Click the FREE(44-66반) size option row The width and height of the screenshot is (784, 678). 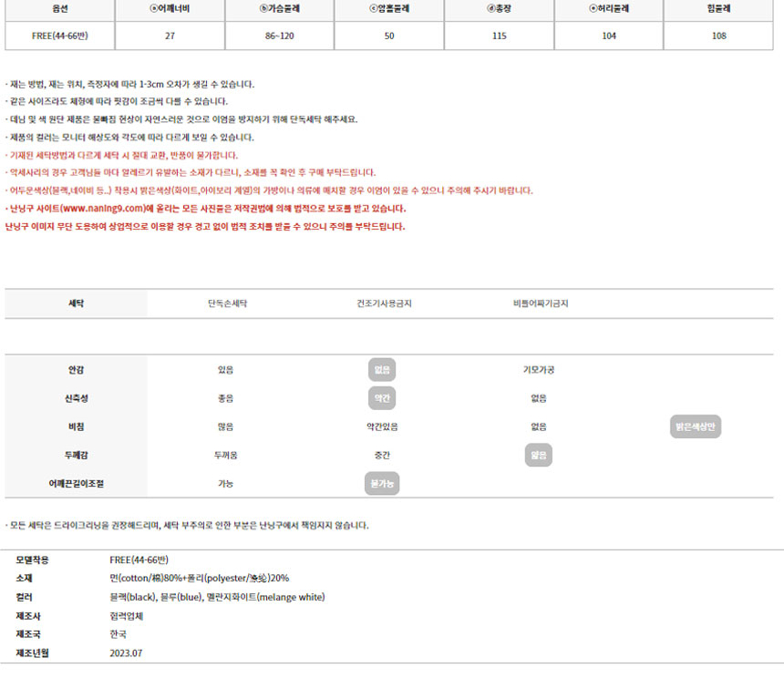(59, 36)
